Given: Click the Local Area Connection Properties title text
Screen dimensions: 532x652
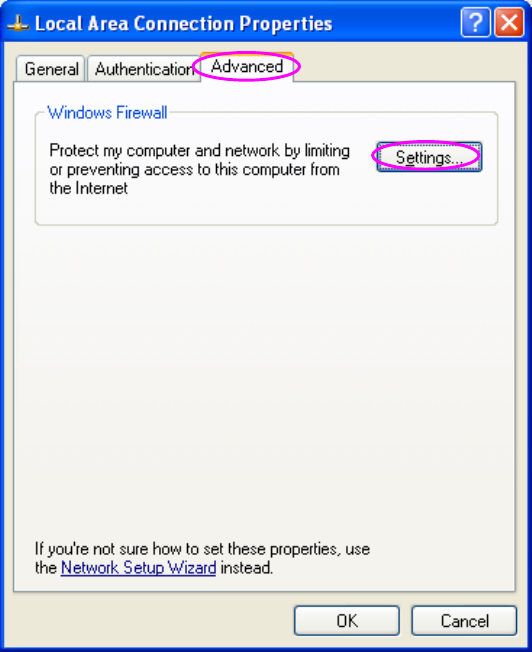Looking at the screenshot, I should tap(183, 24).
